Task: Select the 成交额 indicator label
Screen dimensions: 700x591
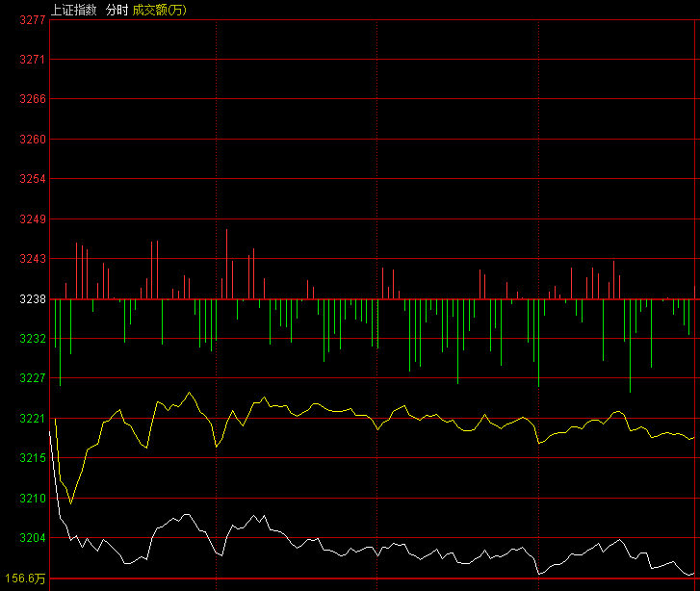Action: [x=149, y=8]
